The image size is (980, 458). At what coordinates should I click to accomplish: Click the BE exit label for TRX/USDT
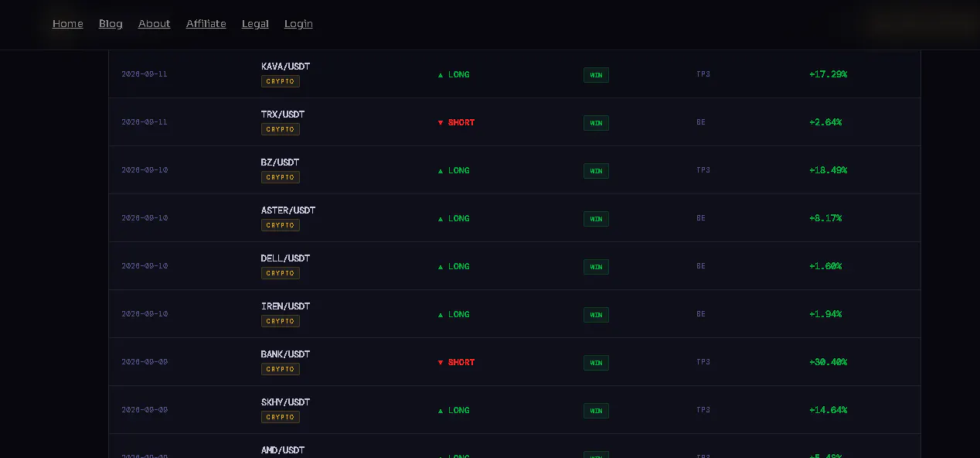(x=701, y=122)
